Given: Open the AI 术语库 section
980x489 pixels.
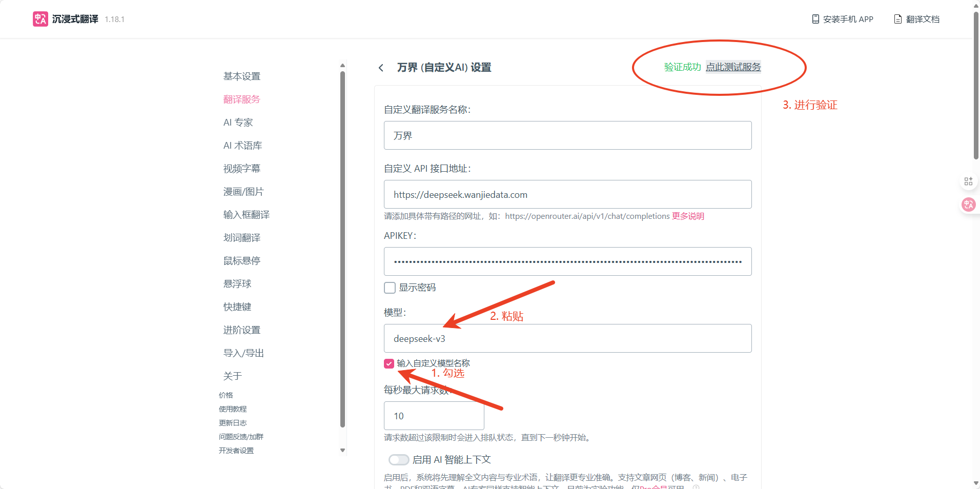Looking at the screenshot, I should tap(243, 145).
